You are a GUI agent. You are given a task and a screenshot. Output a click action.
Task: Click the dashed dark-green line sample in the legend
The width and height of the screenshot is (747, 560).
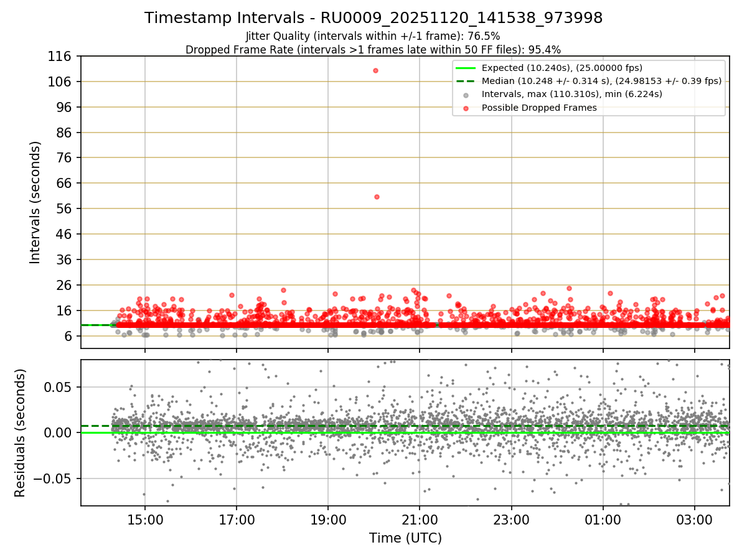pyautogui.click(x=466, y=82)
